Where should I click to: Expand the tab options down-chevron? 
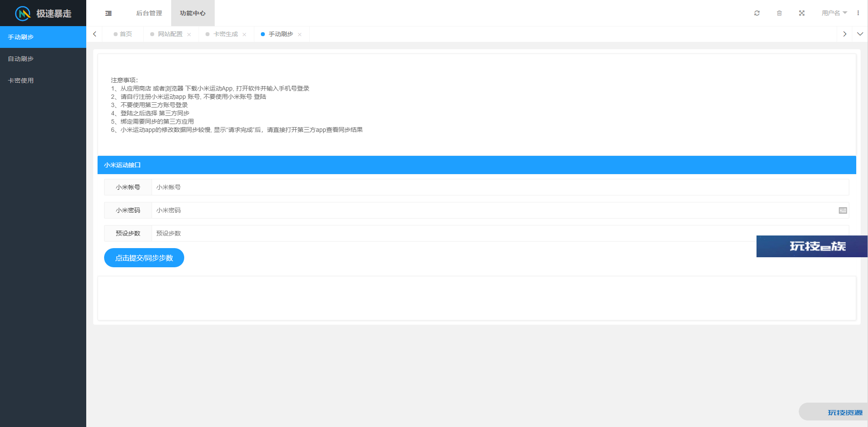pos(860,34)
